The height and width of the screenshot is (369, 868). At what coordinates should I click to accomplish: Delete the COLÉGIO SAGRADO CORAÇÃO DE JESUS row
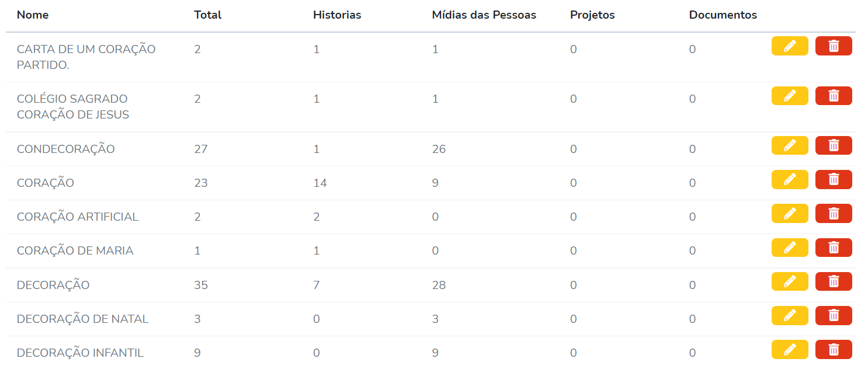(x=834, y=96)
